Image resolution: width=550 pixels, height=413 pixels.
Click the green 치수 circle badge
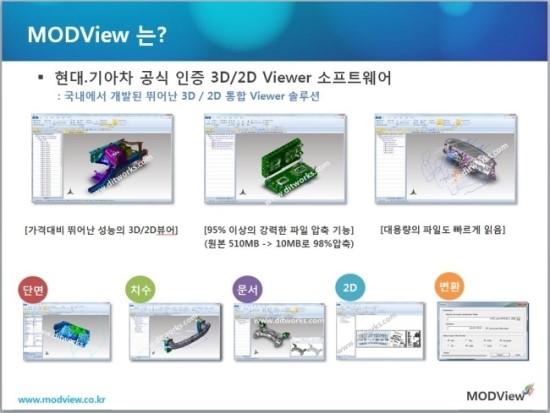click(x=140, y=289)
